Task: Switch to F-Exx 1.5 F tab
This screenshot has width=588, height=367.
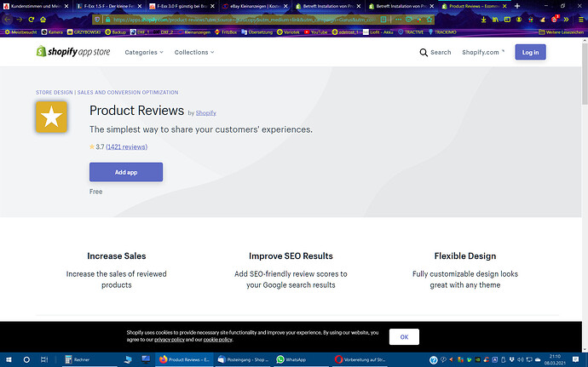Action: (x=109, y=6)
